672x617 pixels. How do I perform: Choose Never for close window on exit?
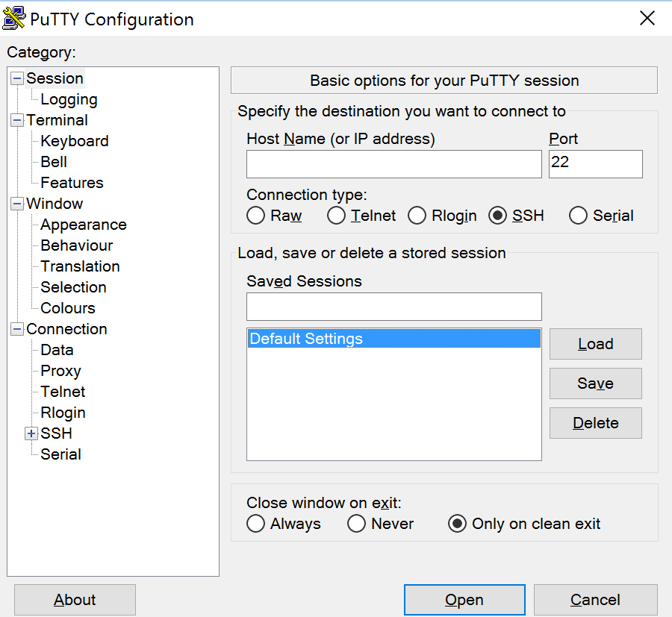pyautogui.click(x=356, y=524)
